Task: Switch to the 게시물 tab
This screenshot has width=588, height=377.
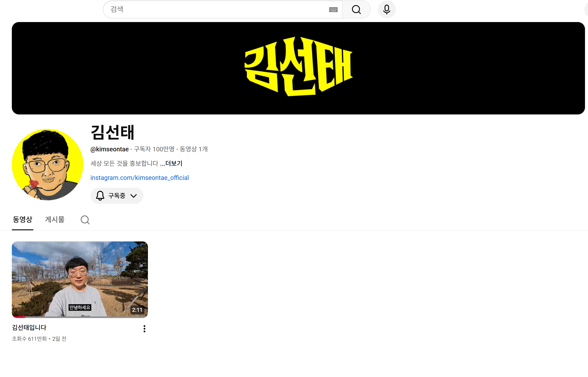Action: (x=54, y=220)
